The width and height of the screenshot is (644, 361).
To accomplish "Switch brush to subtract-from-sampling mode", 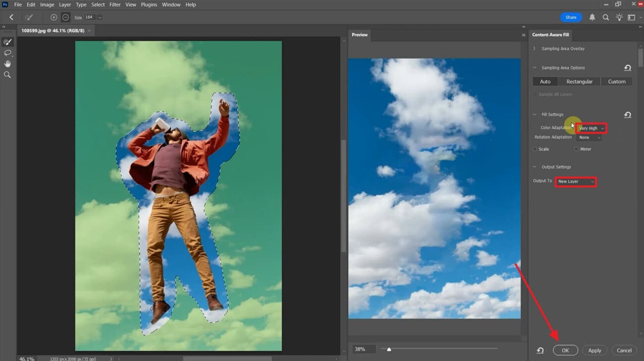I will pyautogui.click(x=65, y=17).
